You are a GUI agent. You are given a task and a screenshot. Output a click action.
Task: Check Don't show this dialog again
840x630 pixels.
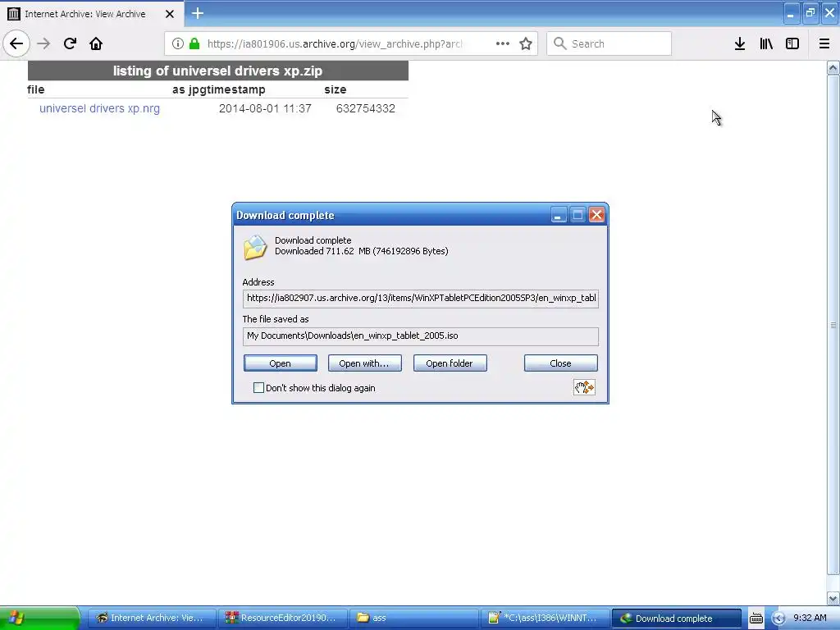[258, 388]
